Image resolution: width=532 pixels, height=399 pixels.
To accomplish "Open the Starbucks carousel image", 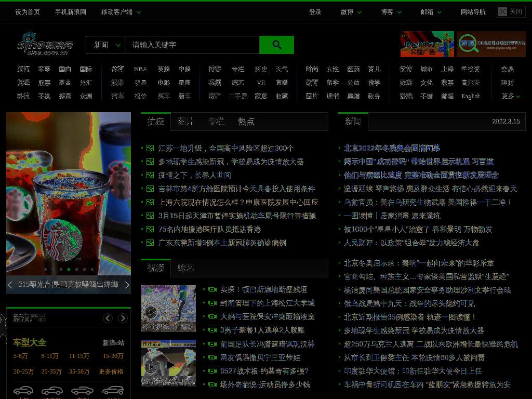I will [x=69, y=193].
